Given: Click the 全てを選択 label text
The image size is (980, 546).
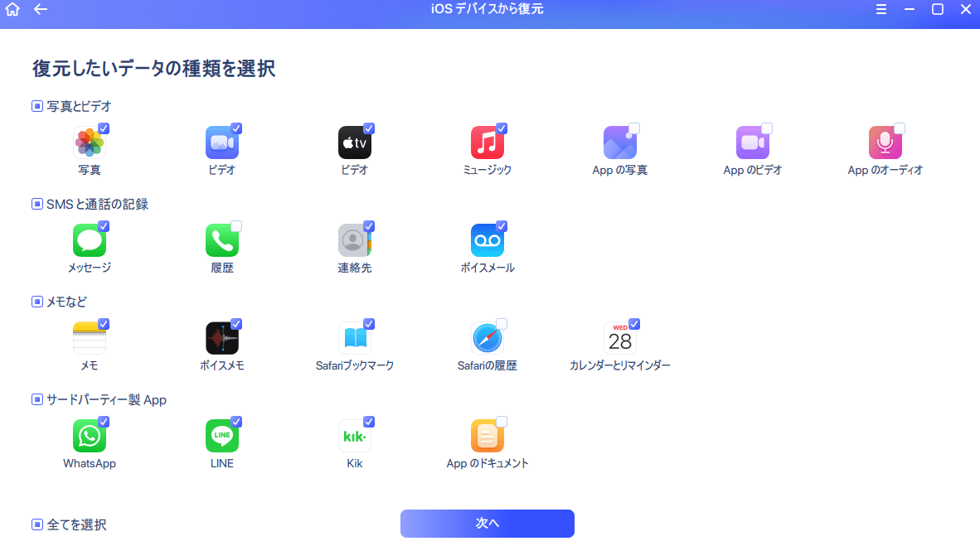Looking at the screenshot, I should point(76,524).
